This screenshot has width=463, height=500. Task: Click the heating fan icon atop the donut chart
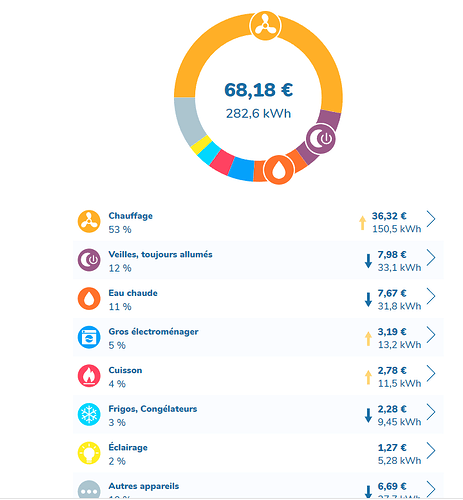click(265, 26)
